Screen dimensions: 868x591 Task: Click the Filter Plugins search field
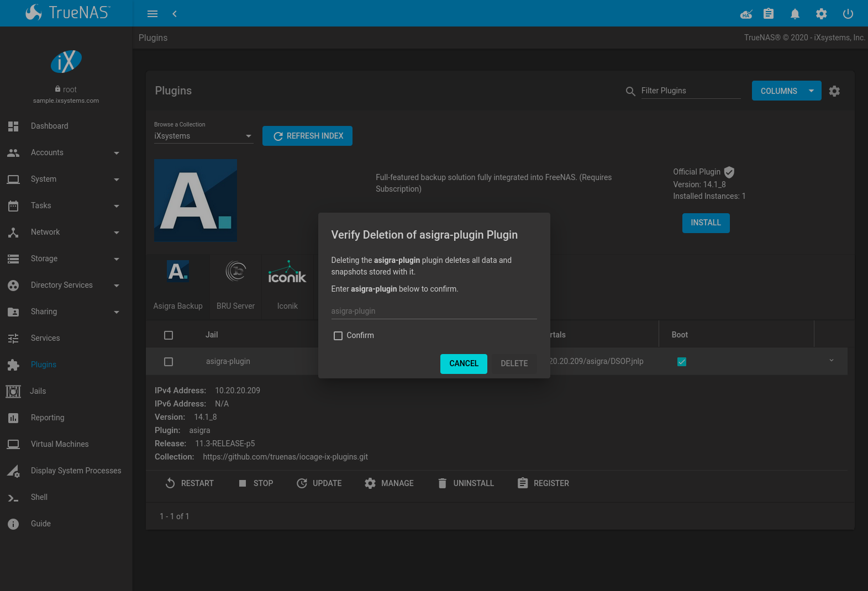[x=691, y=91]
